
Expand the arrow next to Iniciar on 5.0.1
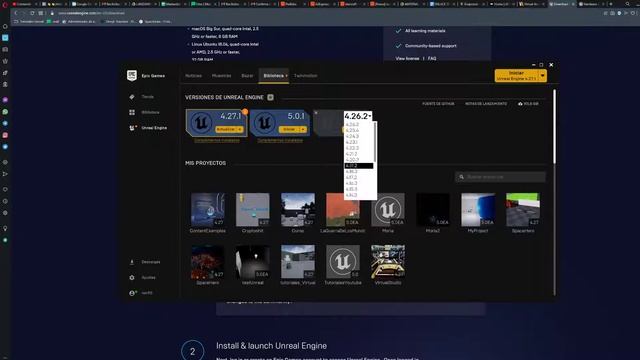[x=303, y=129]
